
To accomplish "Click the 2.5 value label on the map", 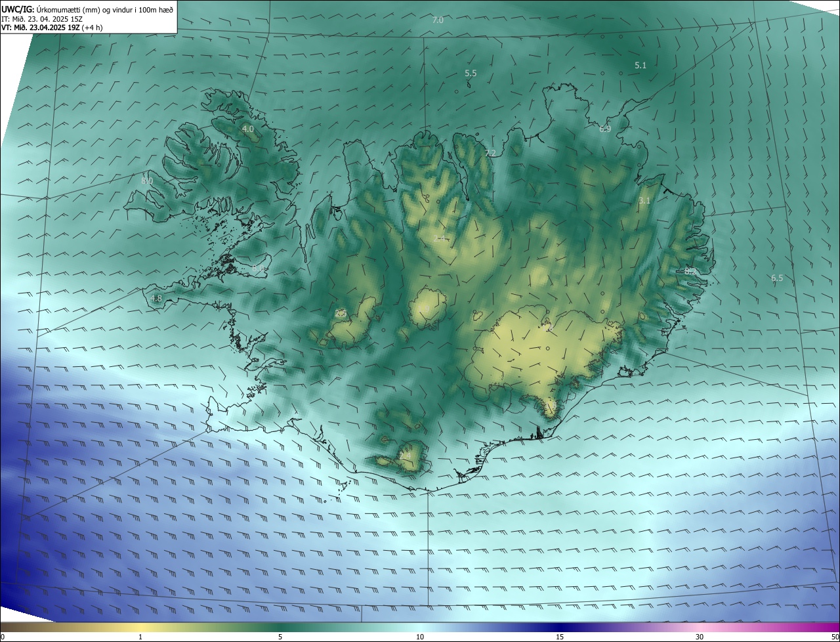I will 341,314.
